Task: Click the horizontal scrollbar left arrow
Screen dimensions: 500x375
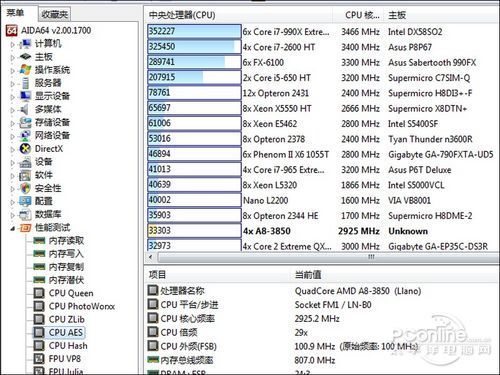Action: click(x=151, y=257)
